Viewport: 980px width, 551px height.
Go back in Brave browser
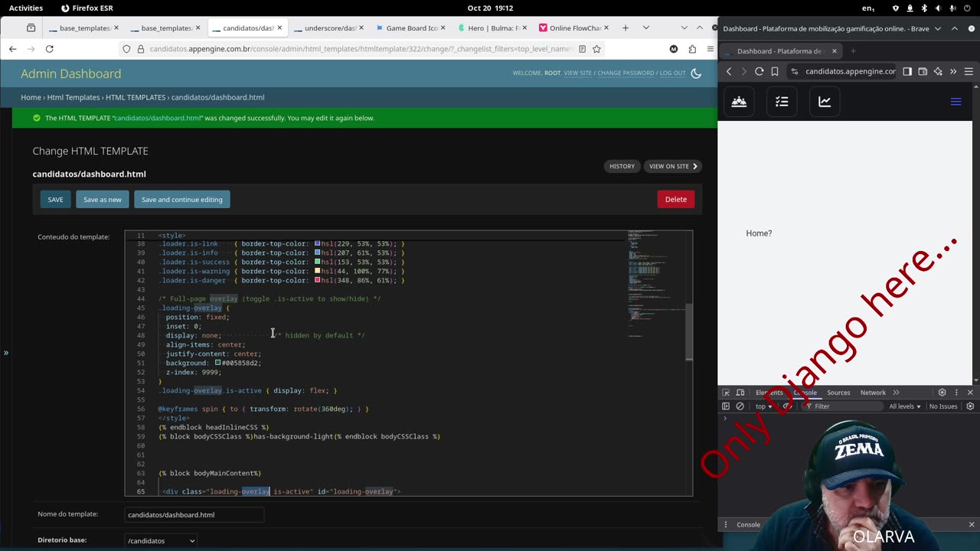pyautogui.click(x=729, y=71)
